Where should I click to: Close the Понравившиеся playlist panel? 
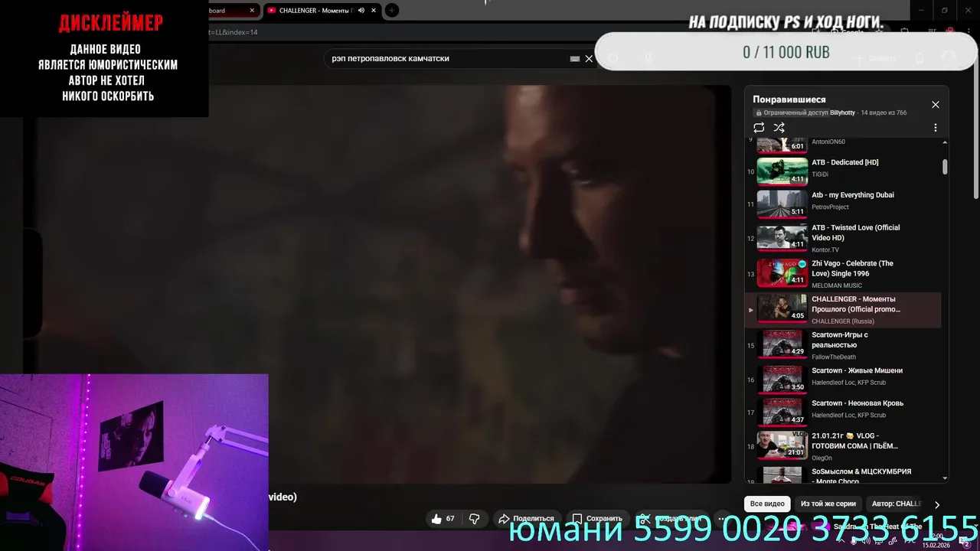(935, 105)
